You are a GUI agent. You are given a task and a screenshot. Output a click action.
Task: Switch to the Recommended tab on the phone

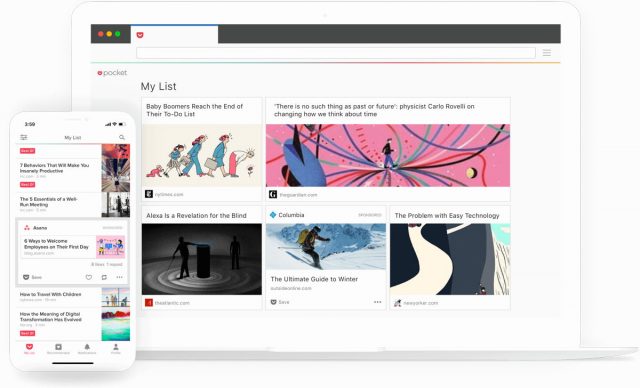[x=58, y=349]
